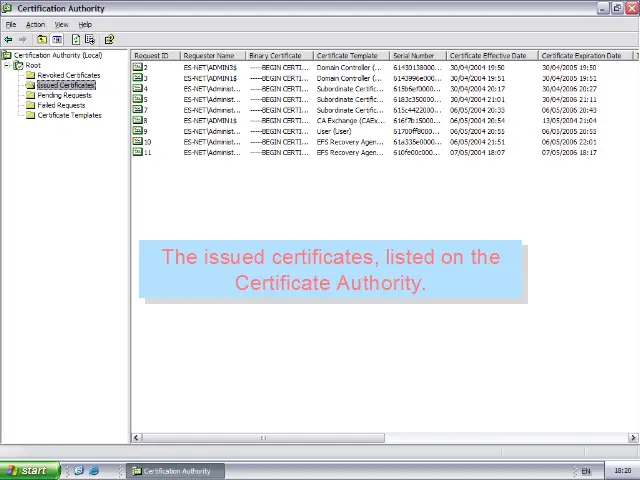Image resolution: width=640 pixels, height=480 pixels.
Task: Click the Export List toolbar icon
Action: pos(90,40)
